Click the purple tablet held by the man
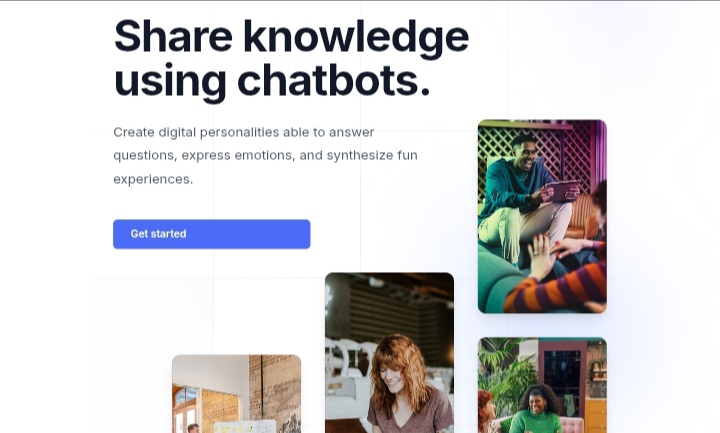Image resolution: width=720 pixels, height=433 pixels. [x=562, y=191]
